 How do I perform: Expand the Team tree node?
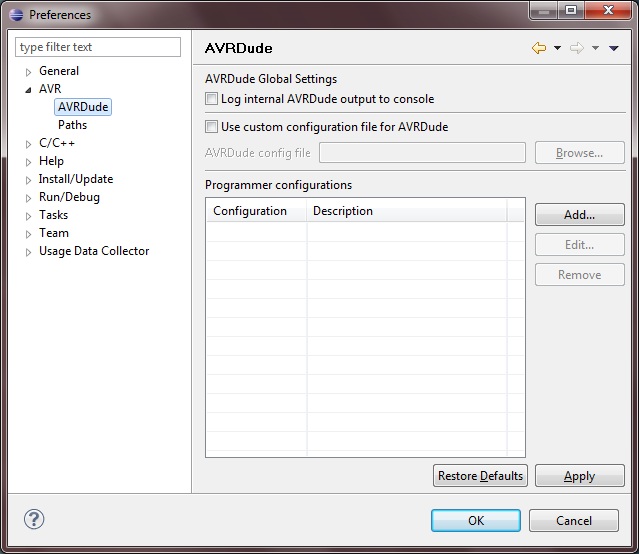tap(28, 234)
